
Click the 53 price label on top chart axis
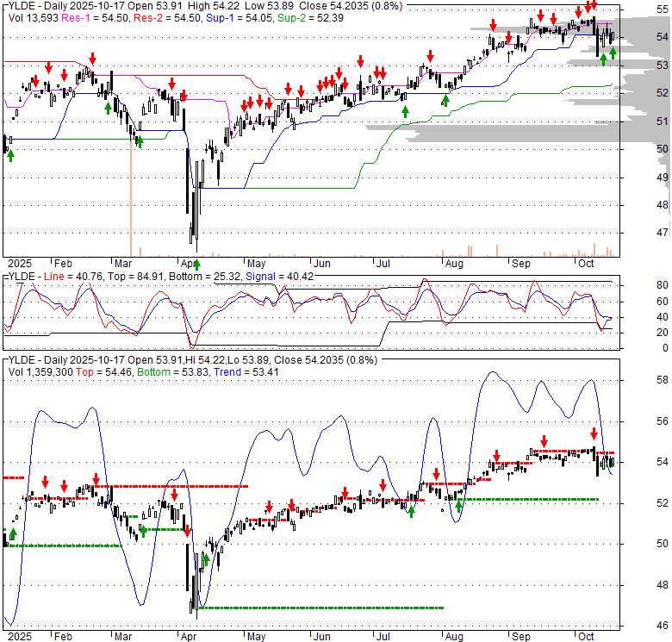coord(663,65)
